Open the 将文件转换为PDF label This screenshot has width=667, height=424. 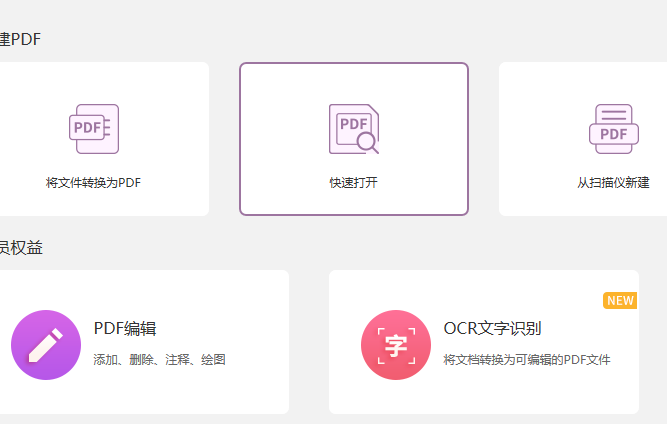point(93,183)
